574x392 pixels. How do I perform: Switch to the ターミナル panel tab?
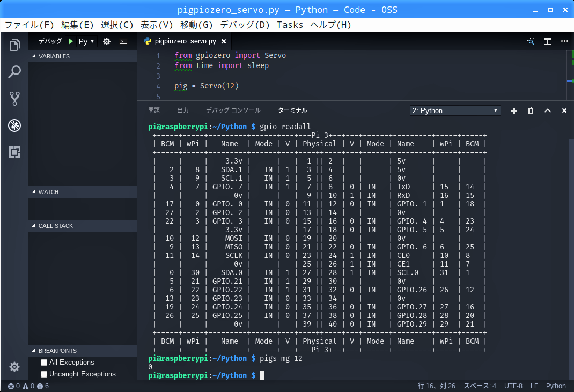(292, 110)
